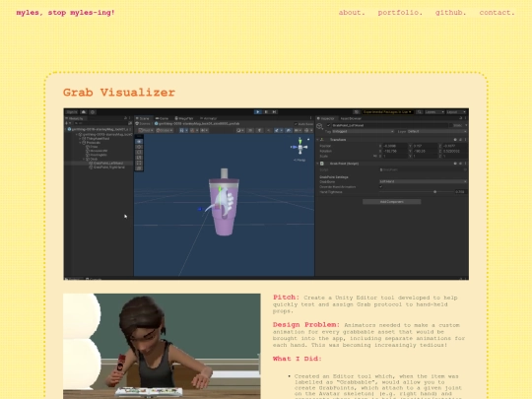Click the Pause button in Unity toolbar
This screenshot has height=399, width=532.
pos(266,111)
